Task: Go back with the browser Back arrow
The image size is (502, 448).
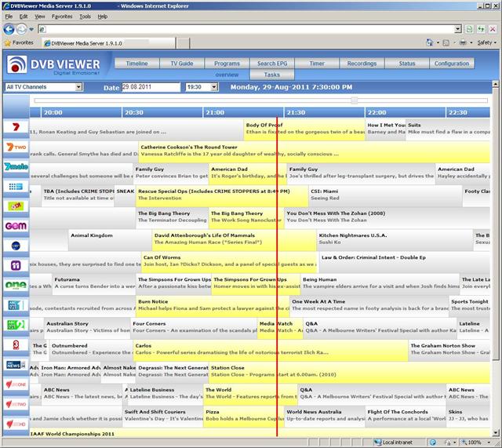Action: coord(9,30)
